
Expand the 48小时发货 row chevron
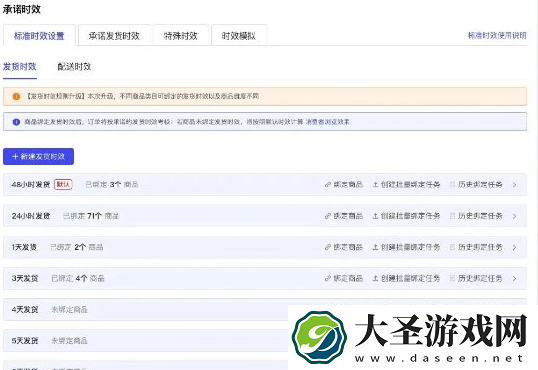tap(515, 185)
